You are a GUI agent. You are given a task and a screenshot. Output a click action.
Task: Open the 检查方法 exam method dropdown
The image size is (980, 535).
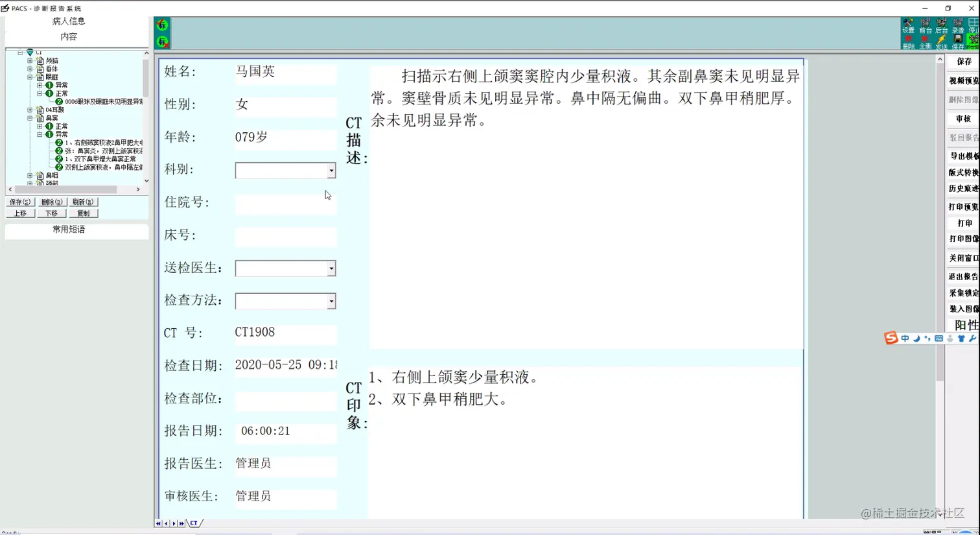click(331, 301)
